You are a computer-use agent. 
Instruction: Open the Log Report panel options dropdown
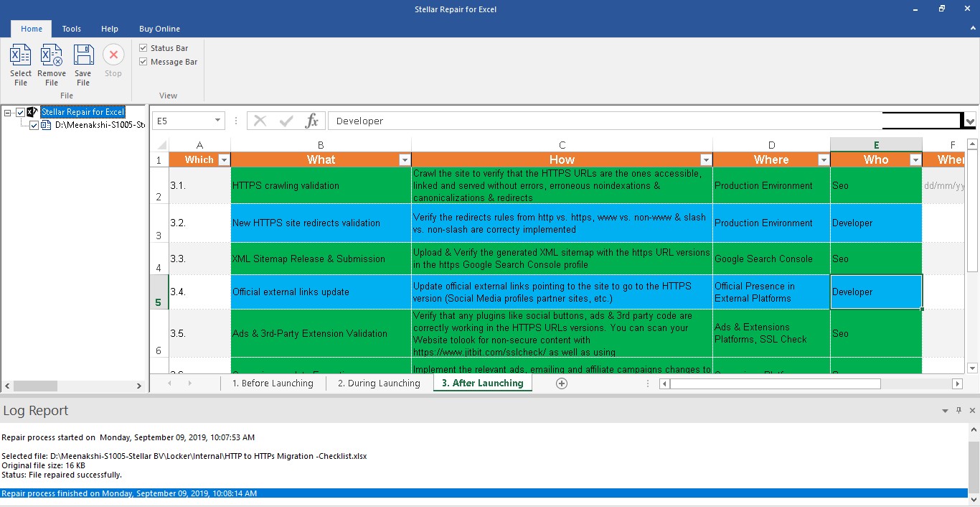945,411
